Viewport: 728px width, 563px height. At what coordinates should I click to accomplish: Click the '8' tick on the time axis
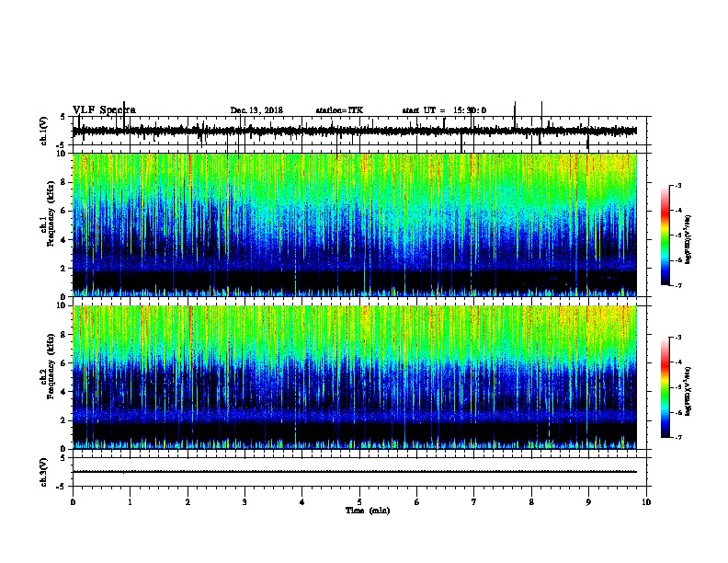tap(531, 502)
